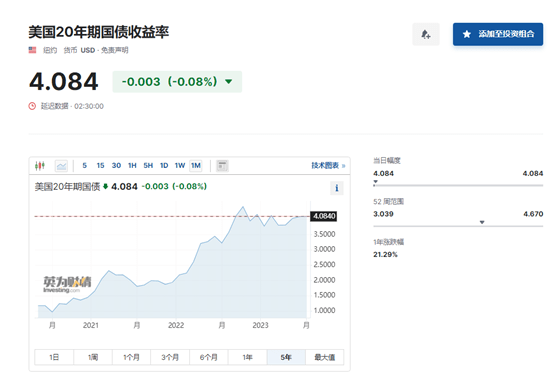Select the 1M interval option

pos(196,166)
